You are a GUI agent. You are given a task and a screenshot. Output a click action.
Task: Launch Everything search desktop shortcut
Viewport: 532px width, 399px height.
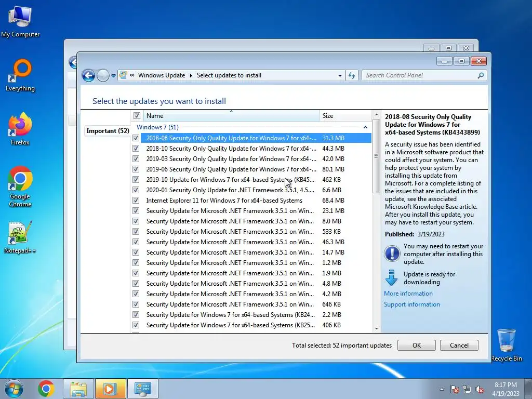tap(20, 75)
